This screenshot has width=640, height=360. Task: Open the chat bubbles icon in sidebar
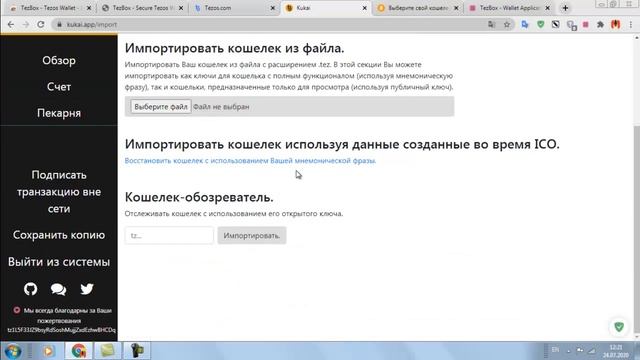[x=58, y=289]
